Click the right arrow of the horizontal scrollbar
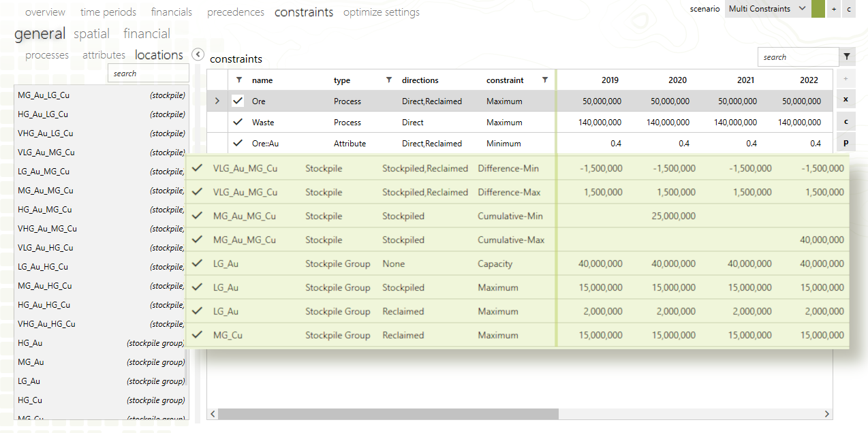868x433 pixels. point(827,414)
